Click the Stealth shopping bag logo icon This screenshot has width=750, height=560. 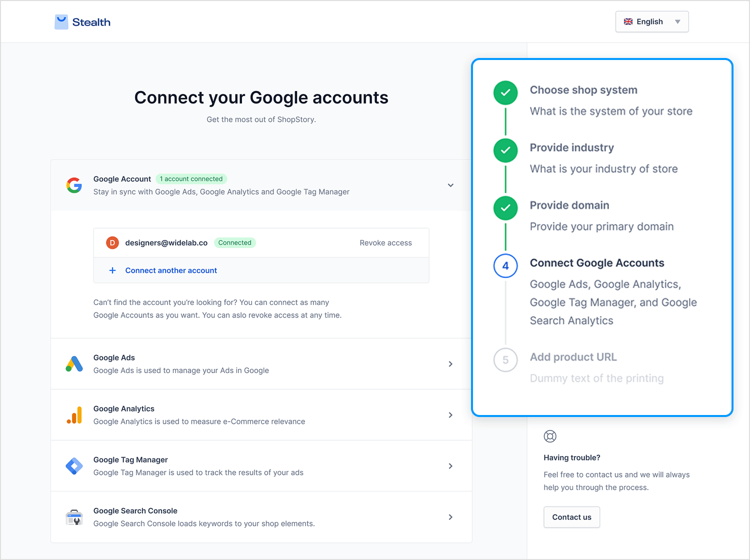tap(61, 22)
